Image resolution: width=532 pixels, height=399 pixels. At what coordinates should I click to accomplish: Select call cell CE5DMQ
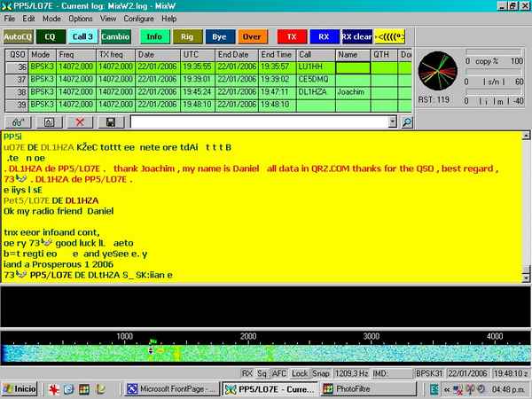316,80
